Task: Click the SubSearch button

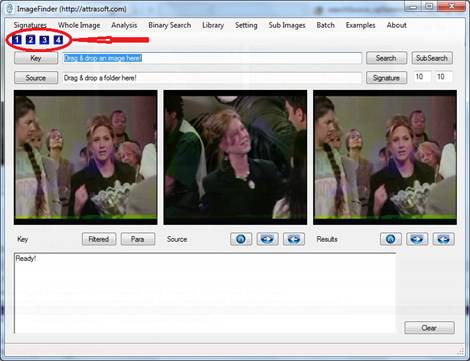Action: tap(432, 58)
